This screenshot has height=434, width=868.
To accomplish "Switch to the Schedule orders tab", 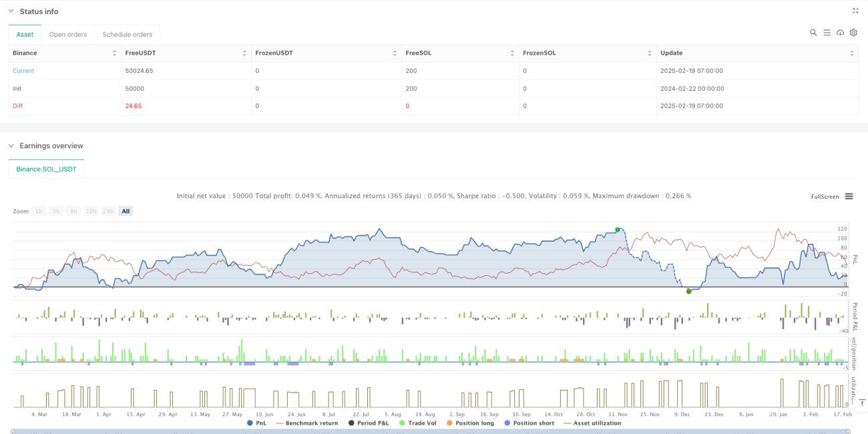I will coord(127,34).
